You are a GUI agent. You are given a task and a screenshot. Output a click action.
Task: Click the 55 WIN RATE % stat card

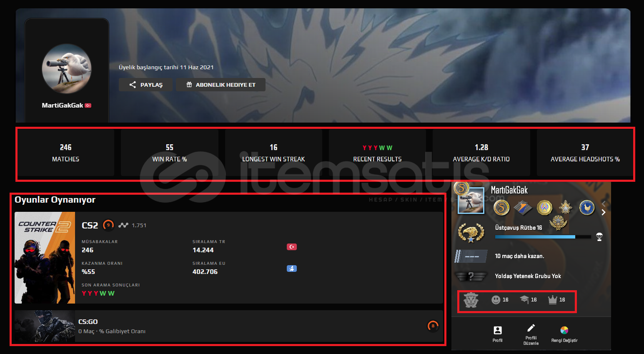click(x=170, y=153)
